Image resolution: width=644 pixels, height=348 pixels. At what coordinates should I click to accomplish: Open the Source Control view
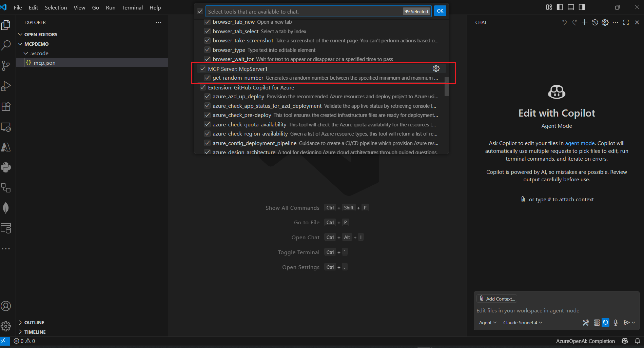pos(6,65)
